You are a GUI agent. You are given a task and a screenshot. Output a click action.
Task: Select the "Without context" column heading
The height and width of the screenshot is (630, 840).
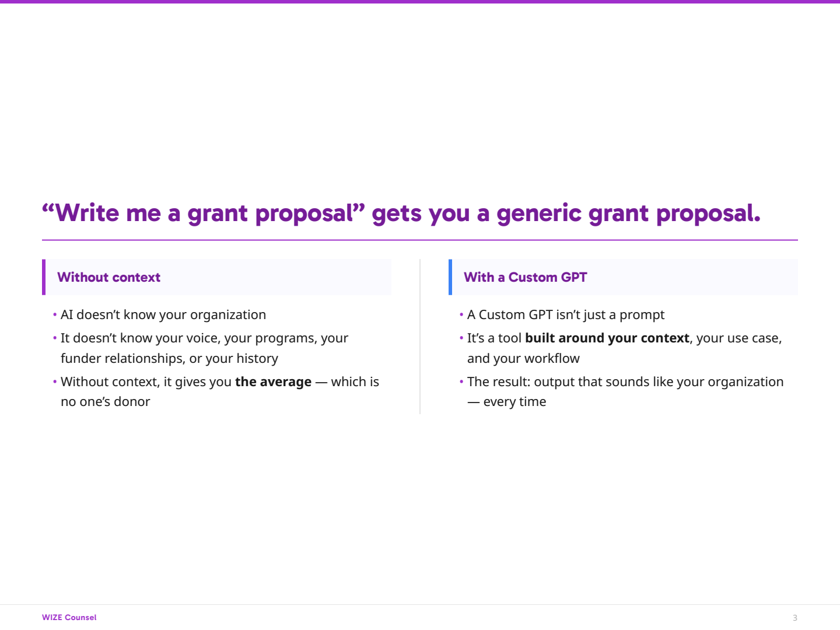[108, 278]
